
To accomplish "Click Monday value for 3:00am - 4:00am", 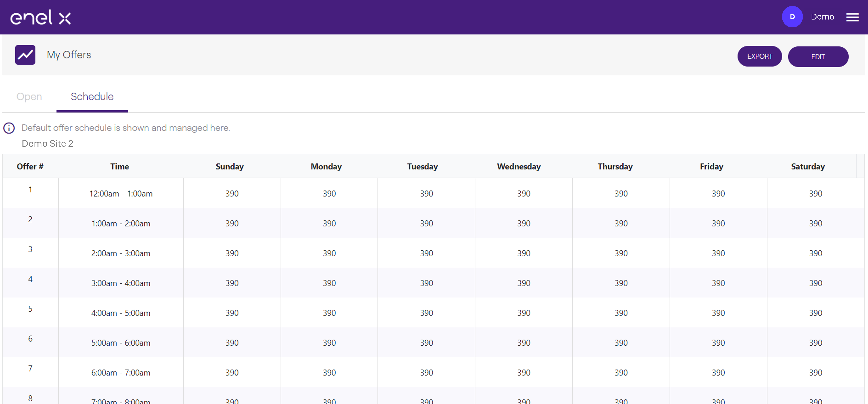I will tap(329, 283).
